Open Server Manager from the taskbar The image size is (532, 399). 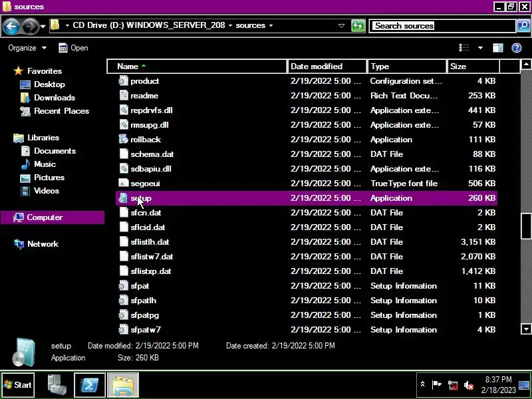click(x=57, y=385)
